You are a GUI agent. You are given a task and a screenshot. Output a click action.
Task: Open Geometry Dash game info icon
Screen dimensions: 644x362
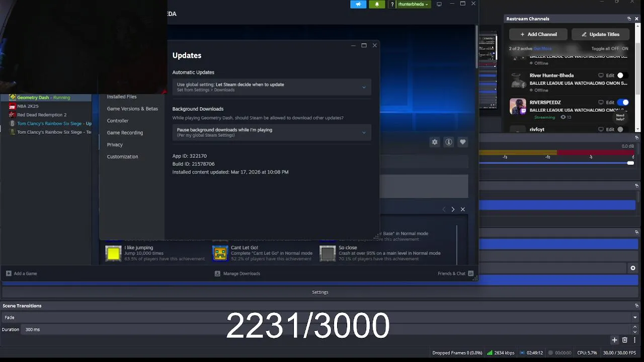tap(449, 142)
